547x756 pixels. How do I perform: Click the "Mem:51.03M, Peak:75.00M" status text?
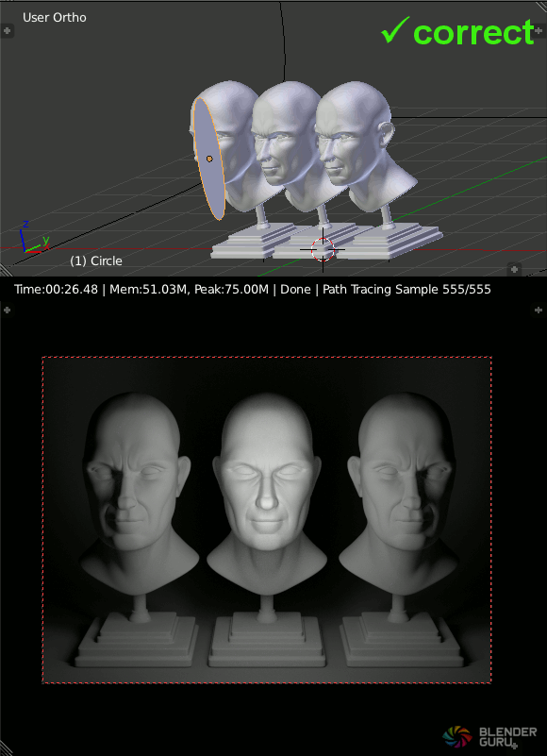pyautogui.click(x=189, y=290)
